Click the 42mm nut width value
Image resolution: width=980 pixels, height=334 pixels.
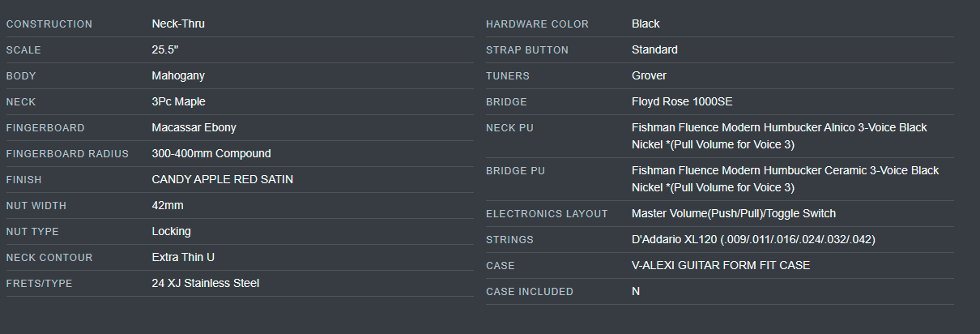click(168, 205)
